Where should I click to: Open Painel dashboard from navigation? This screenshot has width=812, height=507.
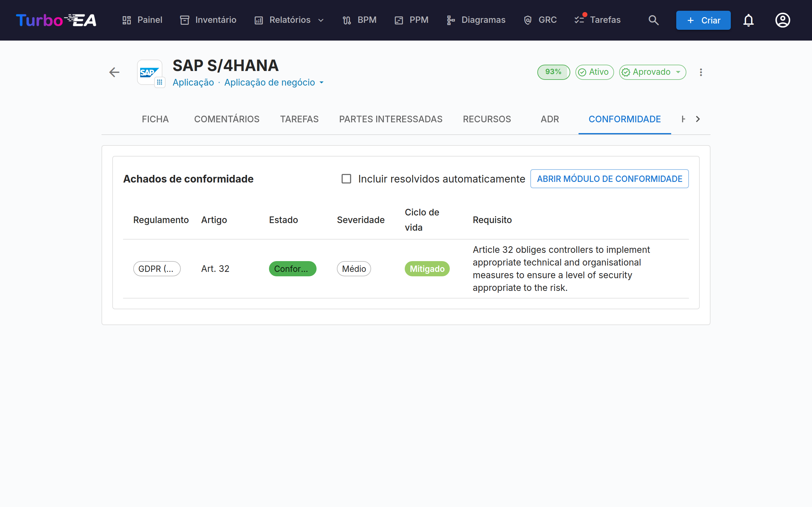point(142,20)
